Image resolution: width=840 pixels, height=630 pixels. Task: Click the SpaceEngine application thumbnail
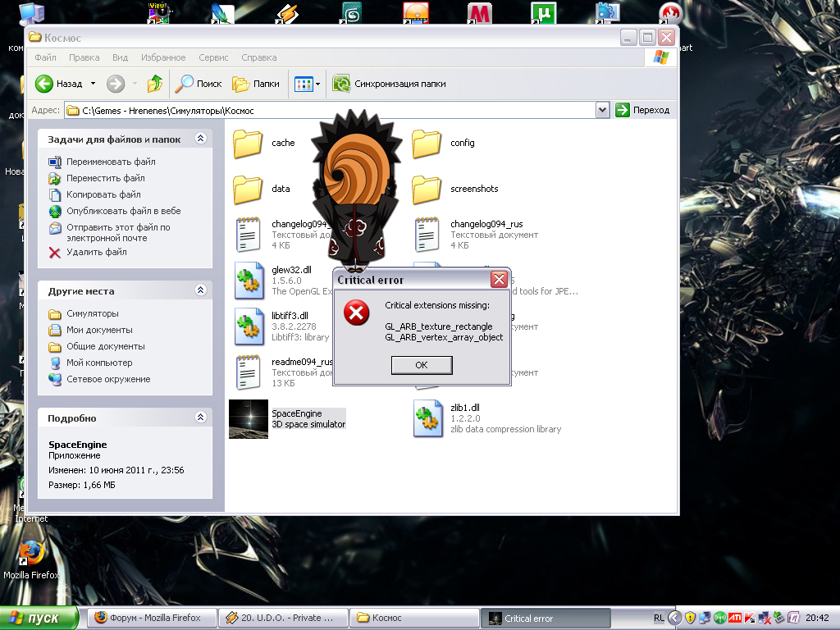click(248, 419)
